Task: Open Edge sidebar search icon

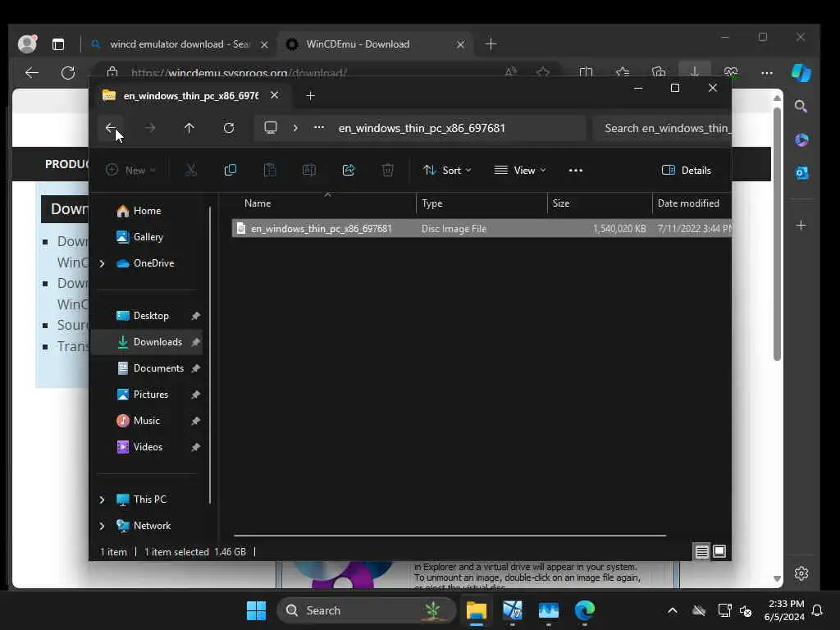Action: coord(801,107)
